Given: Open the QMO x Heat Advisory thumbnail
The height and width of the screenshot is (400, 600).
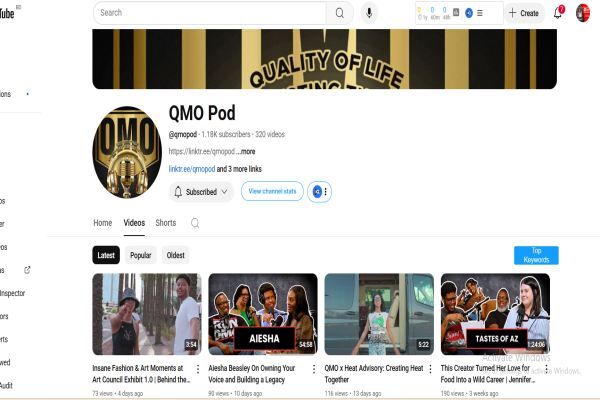Looking at the screenshot, I should [x=379, y=314].
